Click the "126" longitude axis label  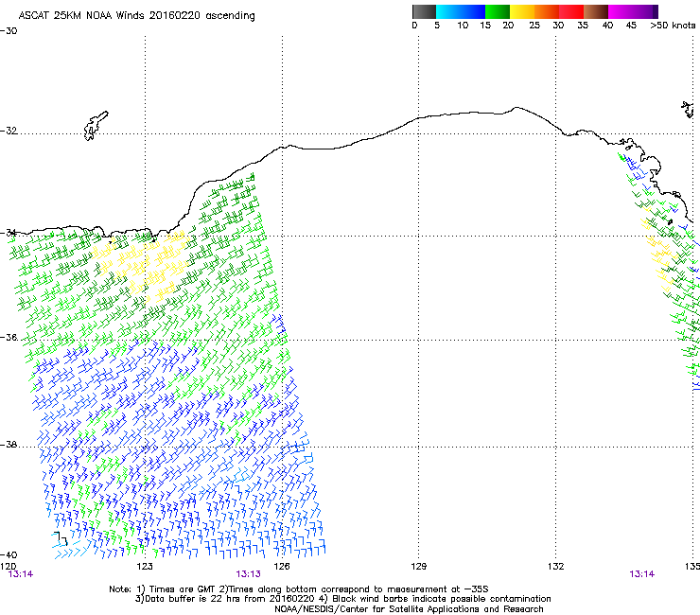point(282,567)
